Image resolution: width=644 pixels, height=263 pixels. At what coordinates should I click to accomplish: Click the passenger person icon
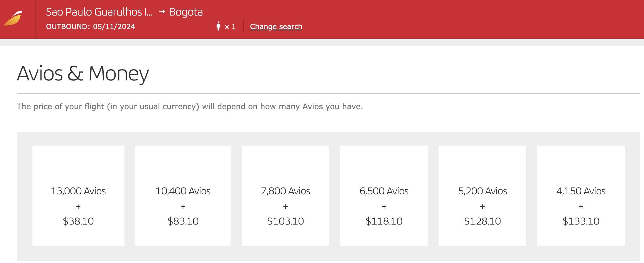click(218, 26)
